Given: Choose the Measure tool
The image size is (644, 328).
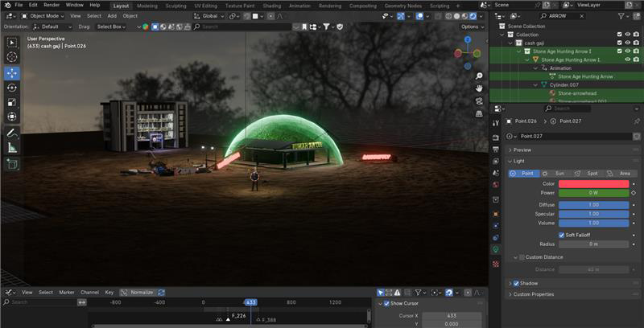Looking at the screenshot, I should [12, 148].
